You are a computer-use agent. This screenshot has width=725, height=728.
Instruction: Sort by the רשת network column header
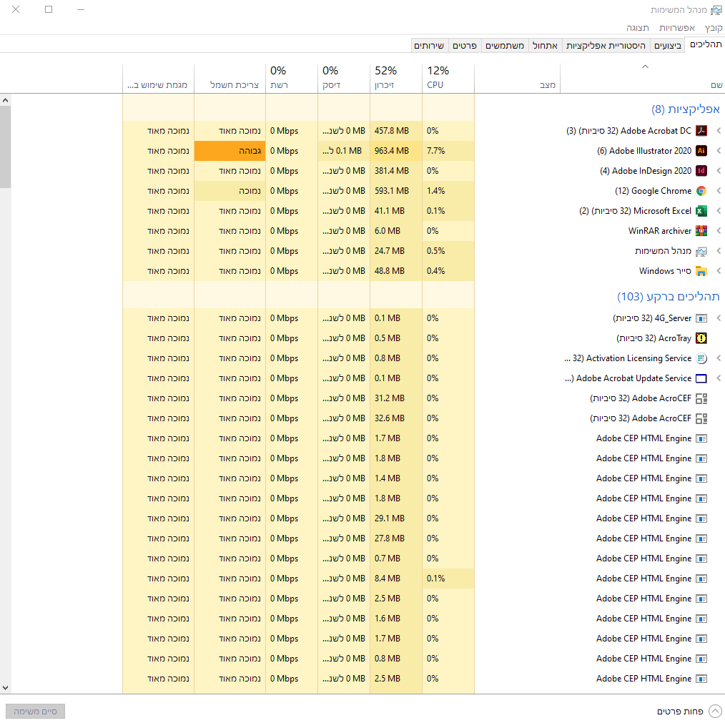point(292,78)
